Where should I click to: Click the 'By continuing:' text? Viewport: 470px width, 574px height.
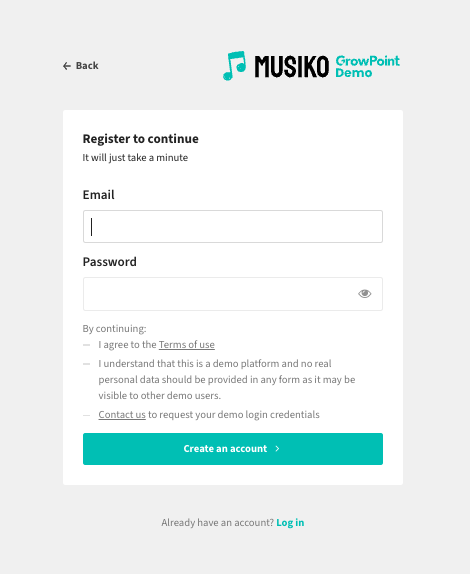[114, 329]
